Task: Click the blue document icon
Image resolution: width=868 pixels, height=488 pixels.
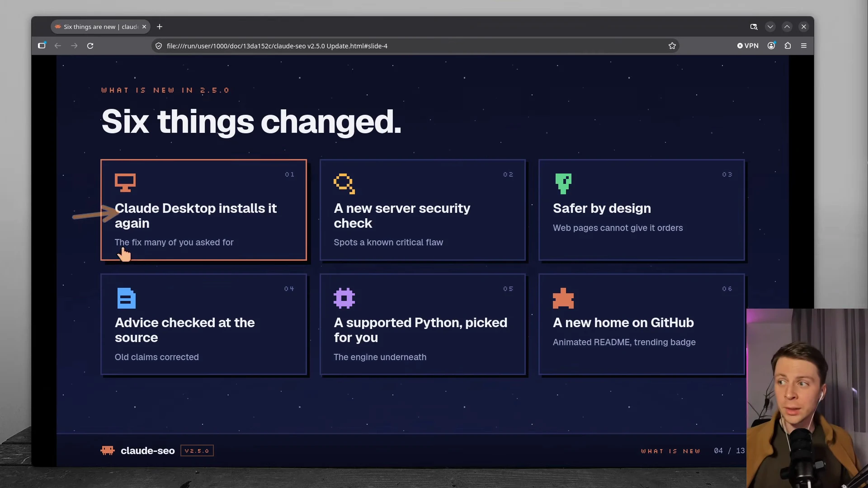Action: click(x=126, y=298)
